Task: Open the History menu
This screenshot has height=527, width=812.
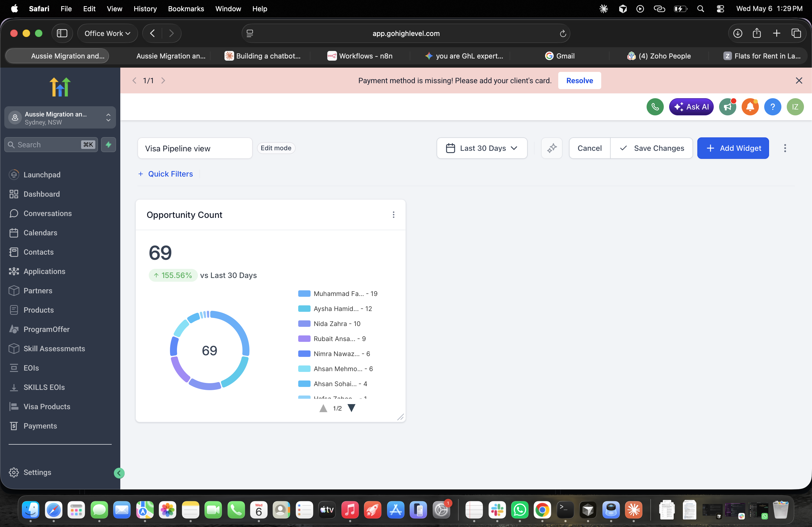Action: [145, 9]
